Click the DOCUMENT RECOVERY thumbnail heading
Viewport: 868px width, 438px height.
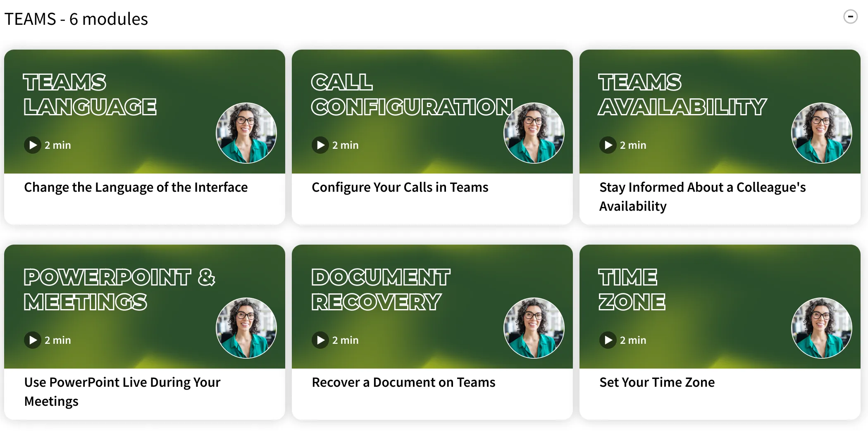[x=381, y=290]
